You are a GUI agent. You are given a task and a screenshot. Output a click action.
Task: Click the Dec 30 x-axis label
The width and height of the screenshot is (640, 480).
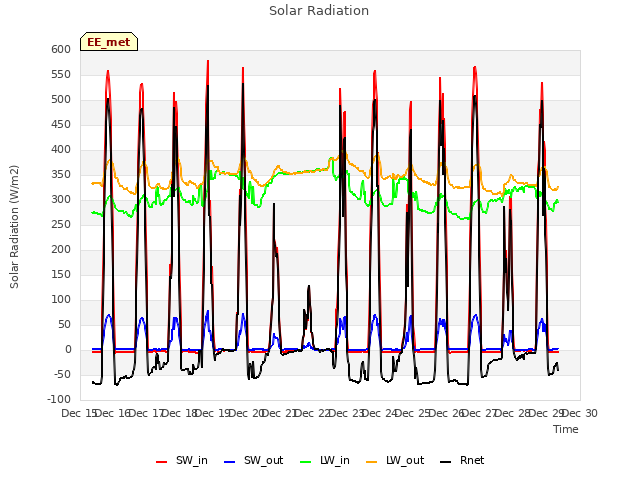click(580, 413)
